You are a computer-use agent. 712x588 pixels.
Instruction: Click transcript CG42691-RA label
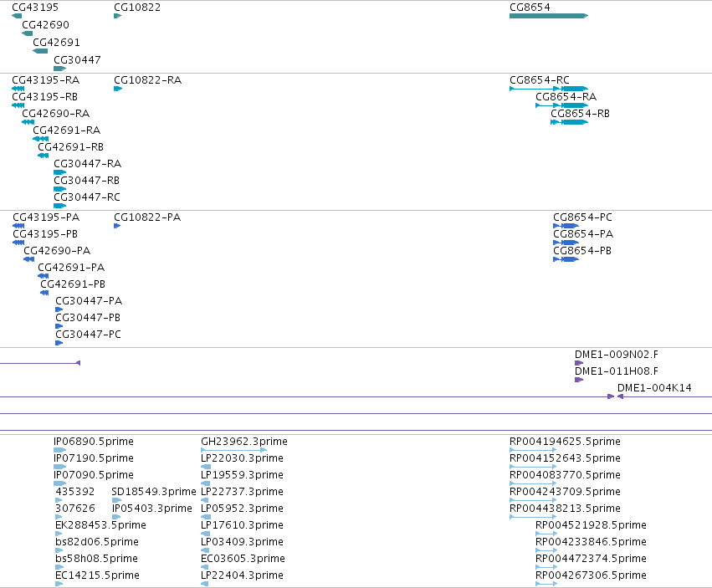(x=67, y=130)
